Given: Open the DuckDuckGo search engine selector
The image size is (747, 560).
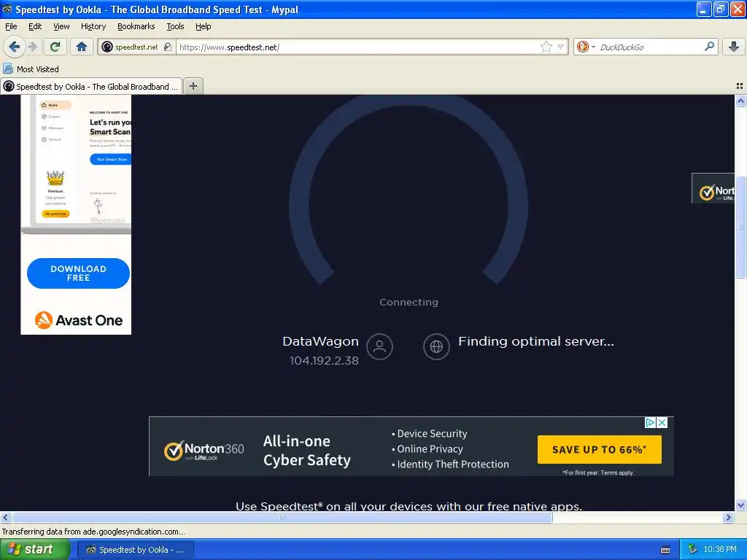Looking at the screenshot, I should [586, 47].
